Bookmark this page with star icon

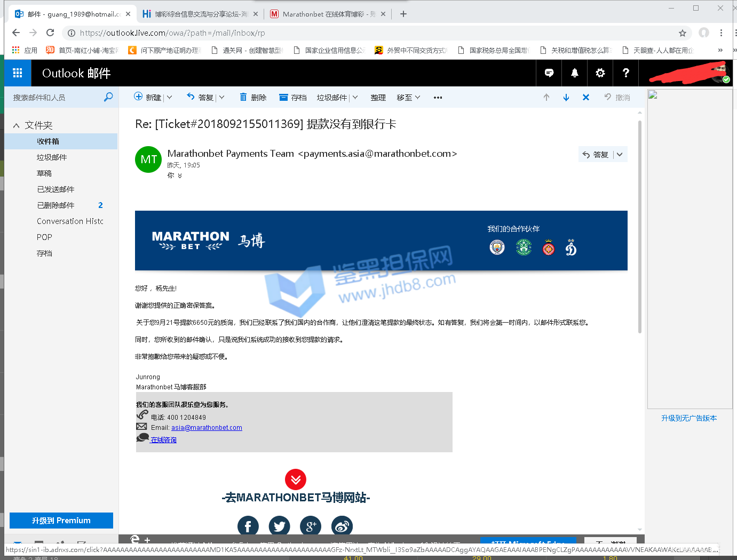[x=683, y=33]
